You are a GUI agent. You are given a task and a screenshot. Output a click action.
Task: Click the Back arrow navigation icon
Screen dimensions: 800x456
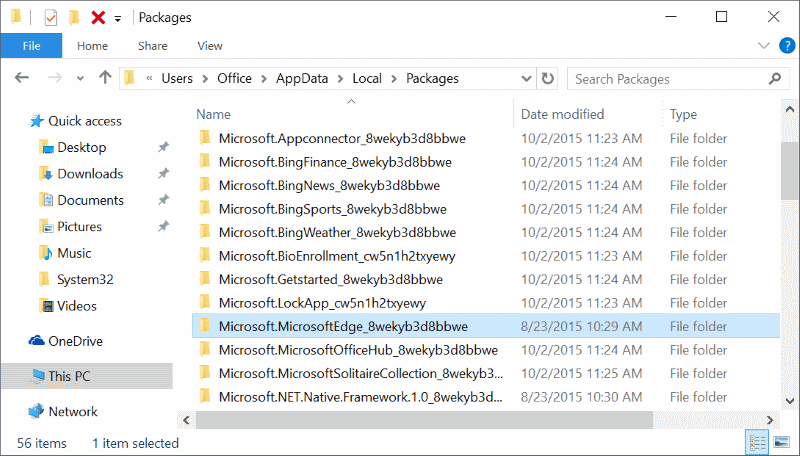pyautogui.click(x=23, y=78)
